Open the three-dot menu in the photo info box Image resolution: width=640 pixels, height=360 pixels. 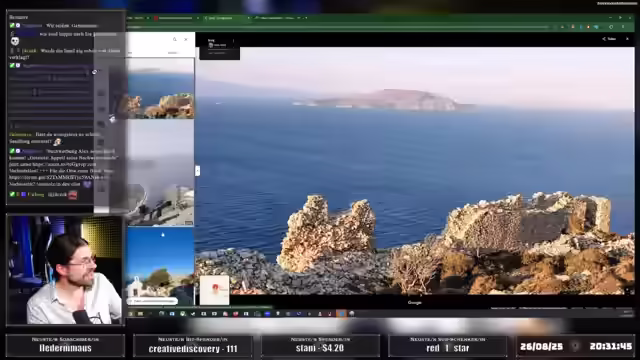(x=233, y=41)
